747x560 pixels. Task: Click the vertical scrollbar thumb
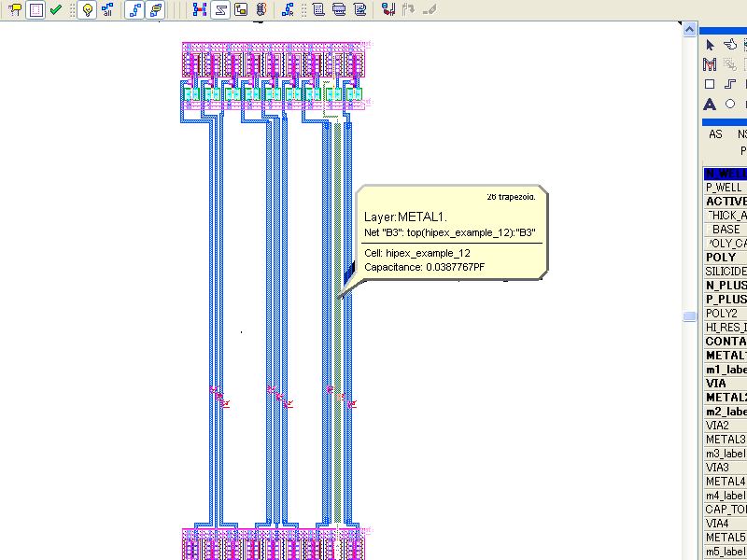click(x=690, y=317)
